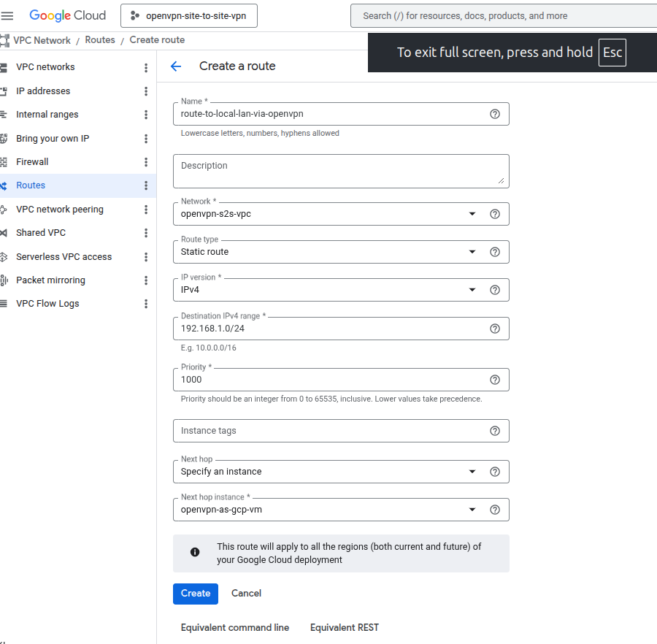Open Shared VPC in the sidebar
The height and width of the screenshot is (644, 657).
(x=41, y=232)
